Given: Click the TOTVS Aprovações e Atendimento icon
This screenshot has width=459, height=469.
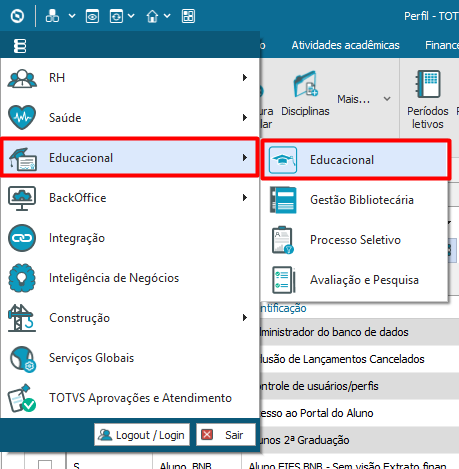Looking at the screenshot, I should tap(22, 398).
